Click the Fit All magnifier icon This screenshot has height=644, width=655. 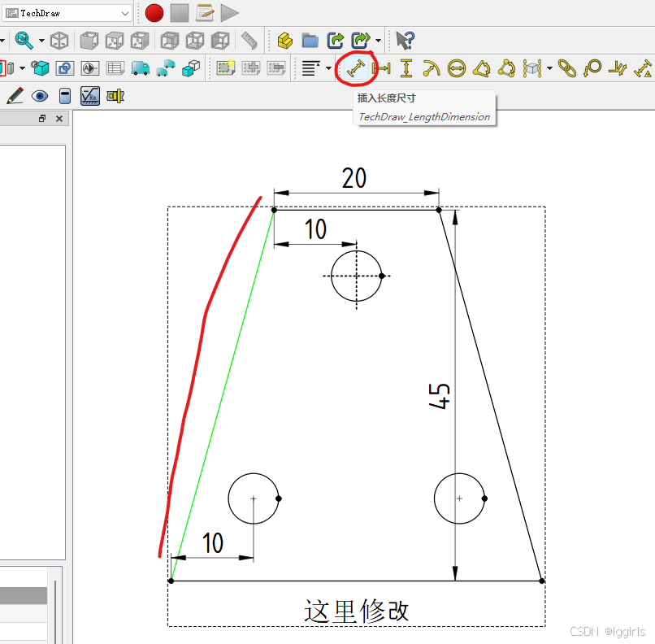24,41
